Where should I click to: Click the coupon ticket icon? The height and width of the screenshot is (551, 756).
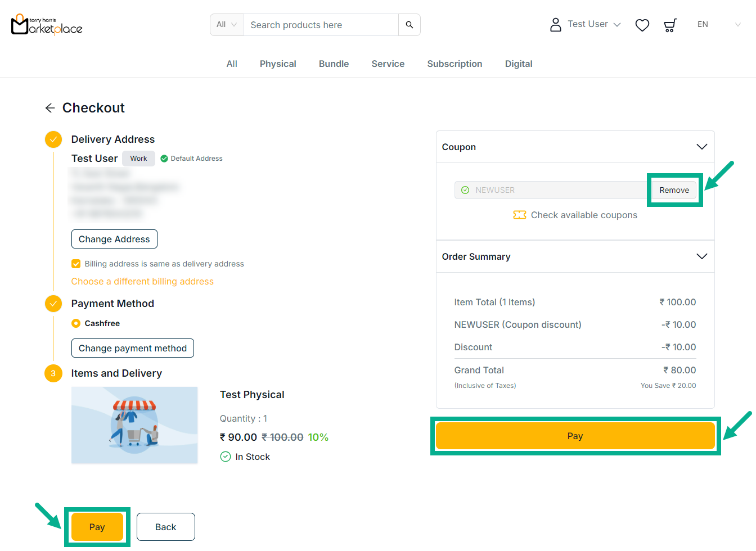click(x=519, y=215)
